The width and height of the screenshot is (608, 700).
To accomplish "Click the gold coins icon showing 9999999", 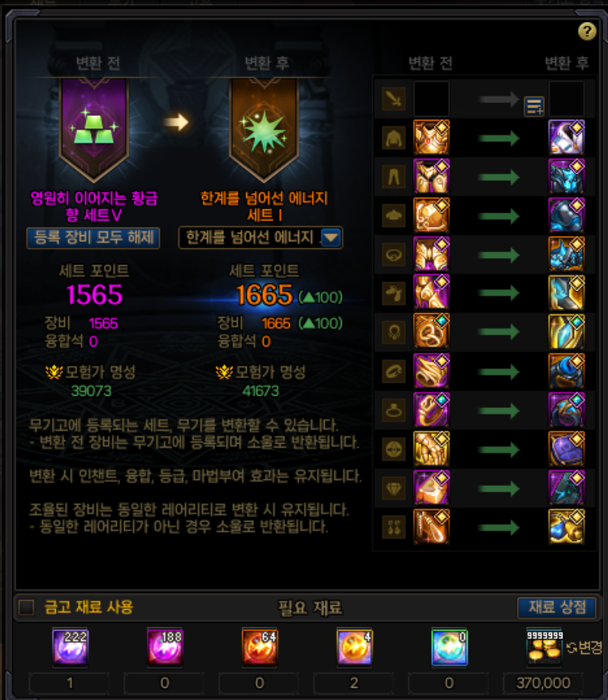I will (544, 646).
